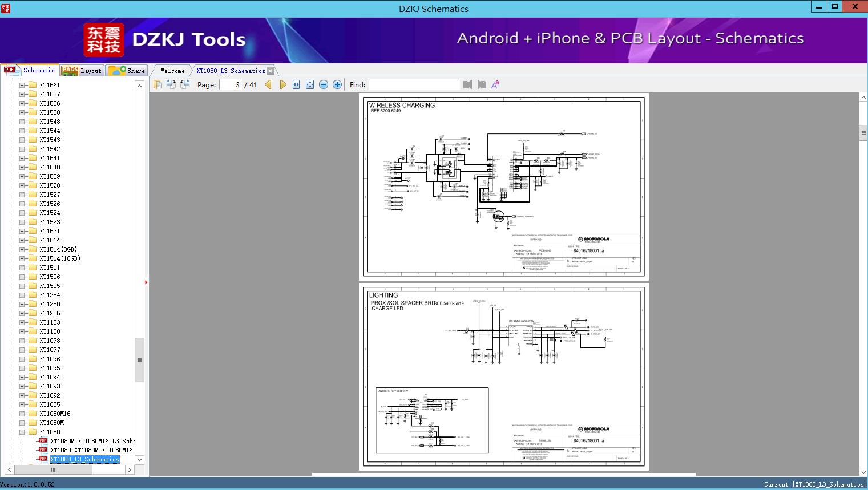Click the "Version:1.0.0.52" status bar text
Viewport: 868px width, 490px height.
coord(27,484)
